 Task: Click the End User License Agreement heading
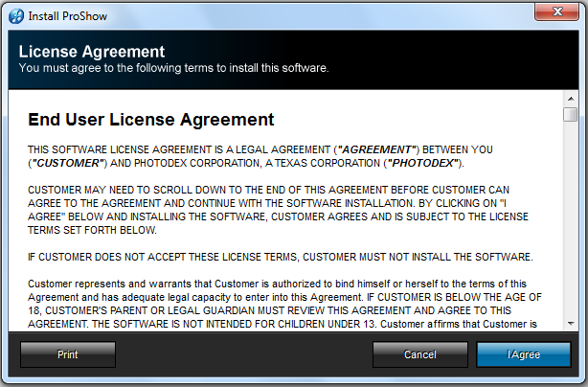pos(150,120)
